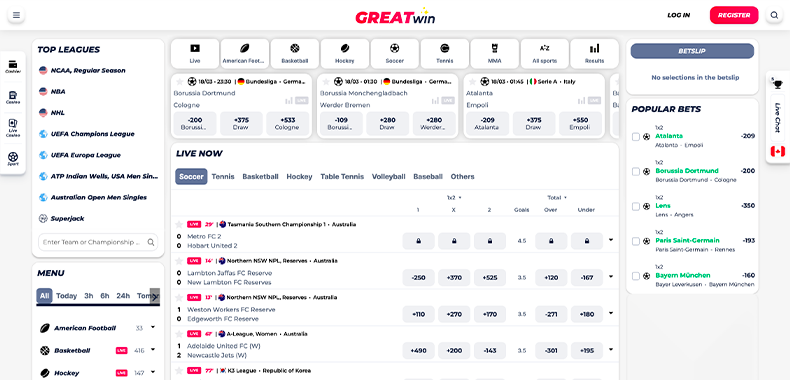Screen dimensions: 790x380
Task: Bet +550 on Empoli
Action: tap(580, 123)
